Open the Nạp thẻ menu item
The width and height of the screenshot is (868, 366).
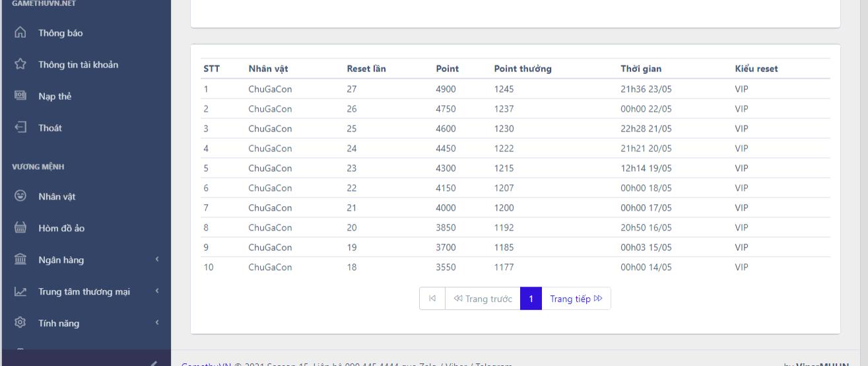coord(55,96)
